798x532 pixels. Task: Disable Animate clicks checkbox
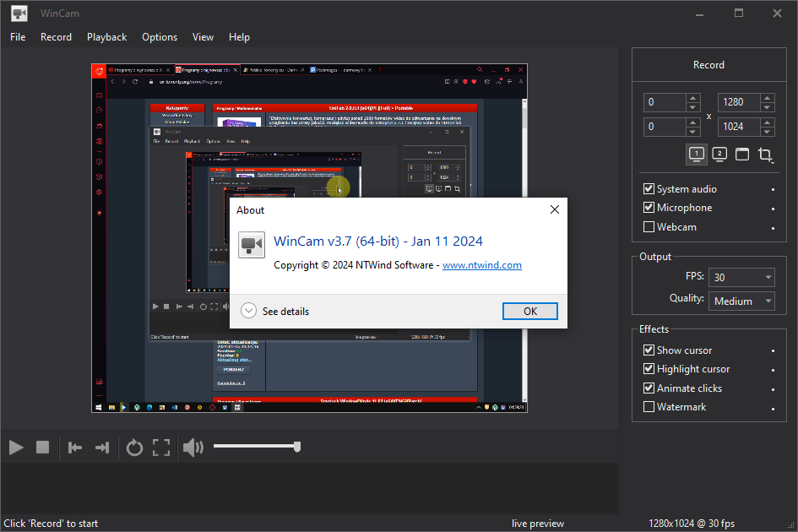tap(649, 388)
